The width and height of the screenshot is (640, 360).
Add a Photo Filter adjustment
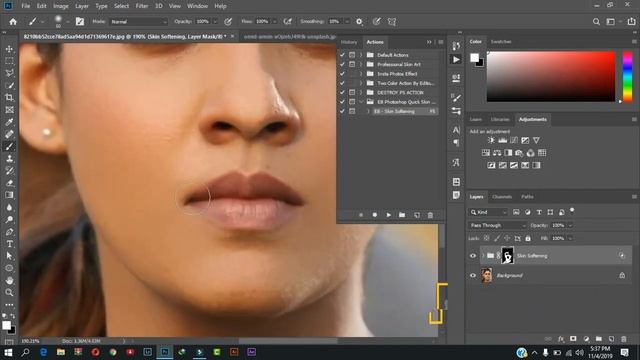[519, 153]
